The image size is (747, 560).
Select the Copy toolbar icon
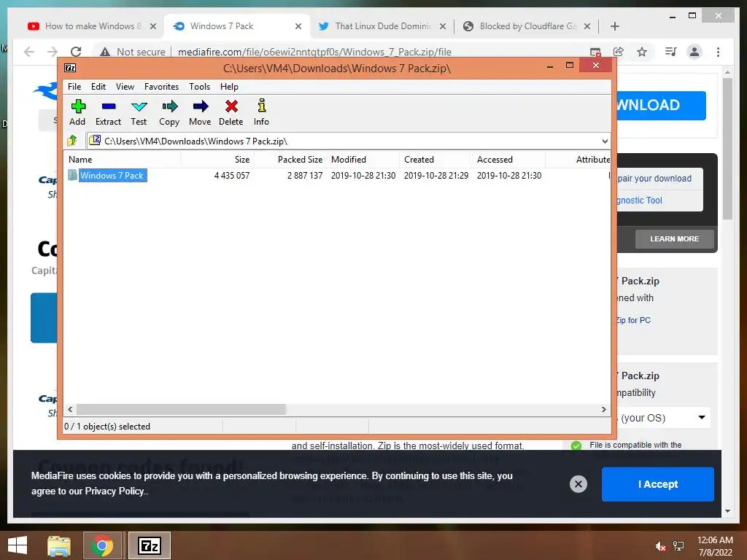click(169, 113)
